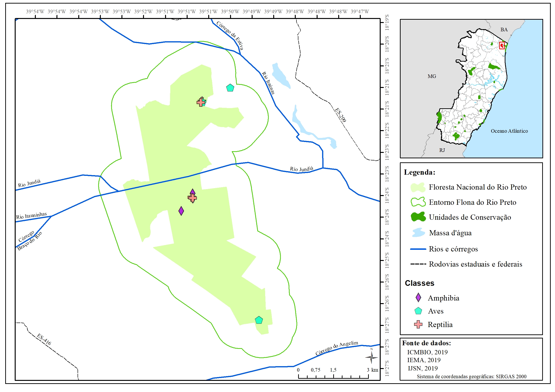Click the red locator box in inset map

[x=502, y=46]
